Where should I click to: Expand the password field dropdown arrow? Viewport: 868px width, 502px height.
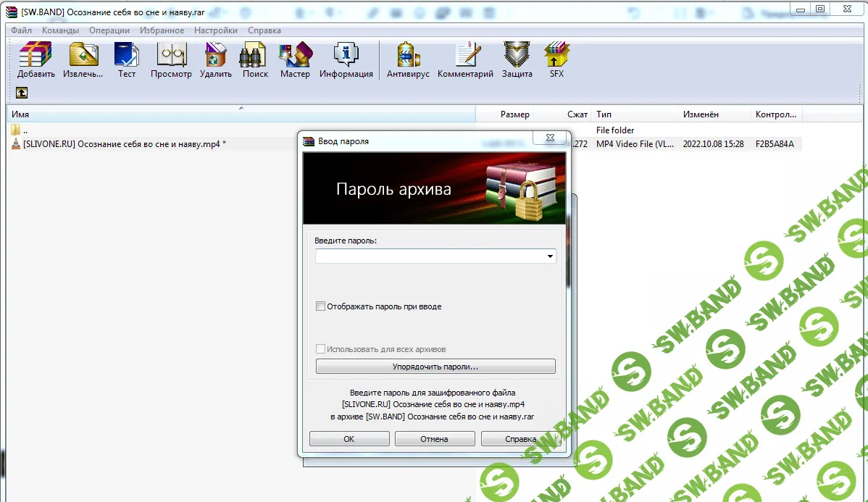[x=550, y=256]
